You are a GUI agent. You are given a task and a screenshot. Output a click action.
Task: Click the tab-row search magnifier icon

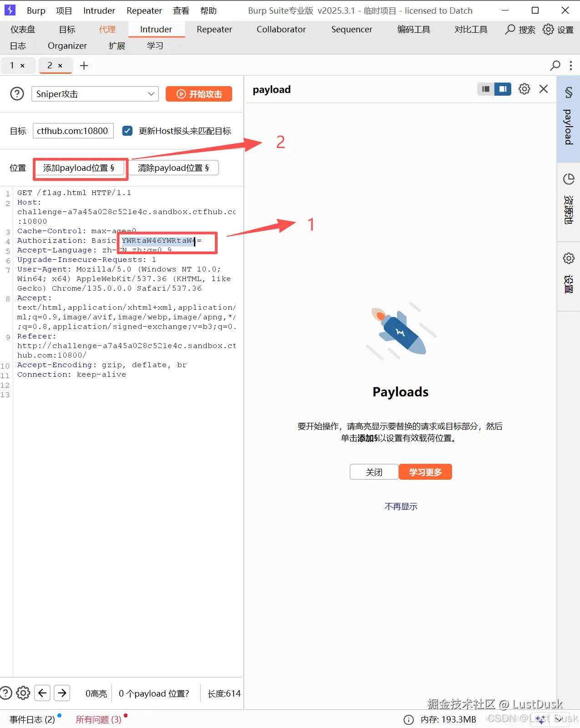[x=555, y=66]
